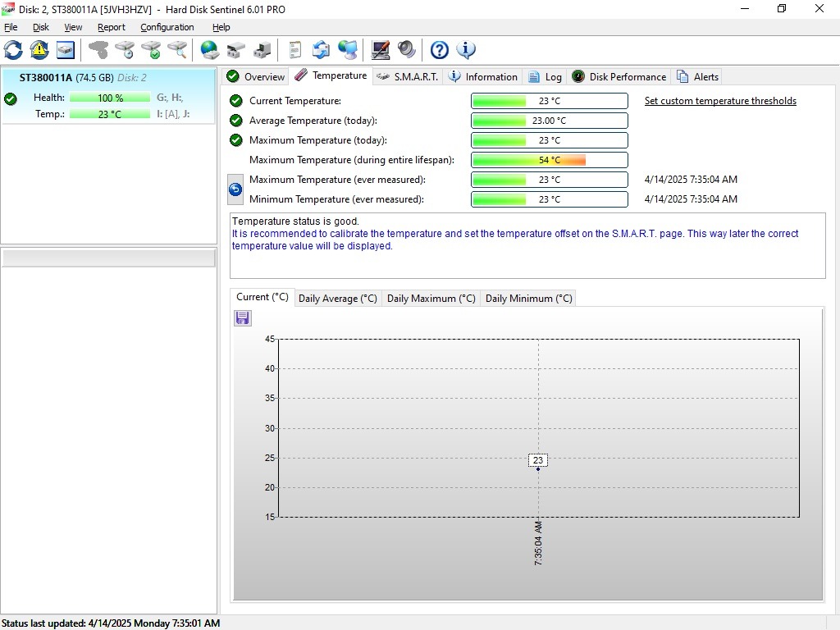This screenshot has height=630, width=840.
Task: Switch to Disk Performance tab
Action: [x=619, y=76]
